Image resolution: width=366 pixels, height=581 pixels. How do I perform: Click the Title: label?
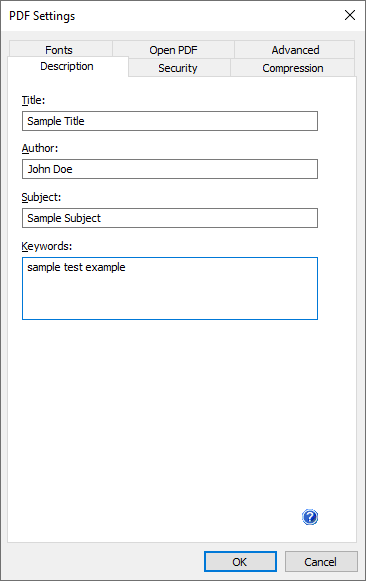(33, 100)
